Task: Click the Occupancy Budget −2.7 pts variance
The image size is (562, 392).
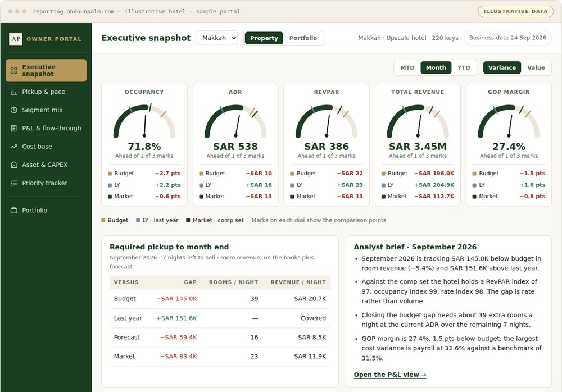Action: [167, 174]
